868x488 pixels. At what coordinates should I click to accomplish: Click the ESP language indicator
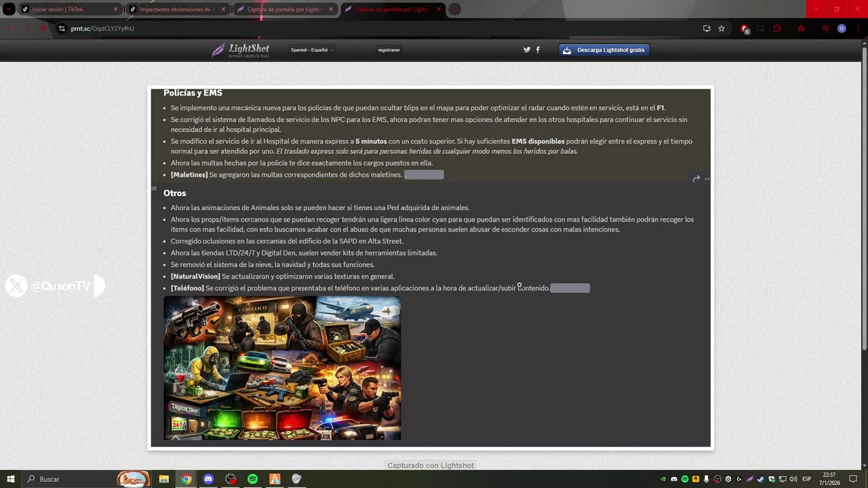pyautogui.click(x=807, y=479)
